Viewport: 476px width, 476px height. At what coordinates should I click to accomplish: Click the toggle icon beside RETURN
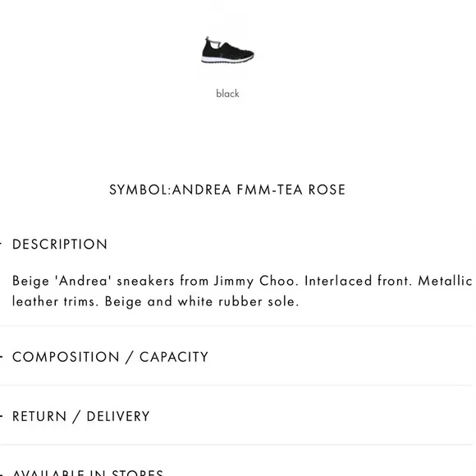point(1,416)
